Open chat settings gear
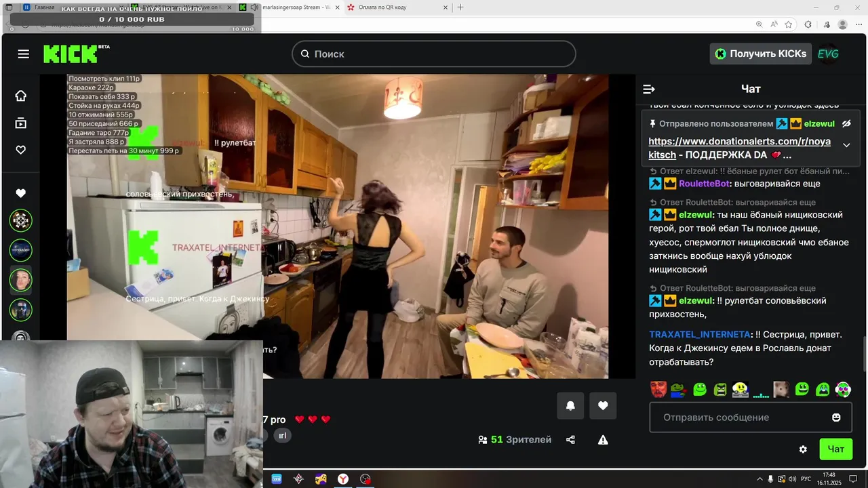The height and width of the screenshot is (488, 868). point(803,449)
